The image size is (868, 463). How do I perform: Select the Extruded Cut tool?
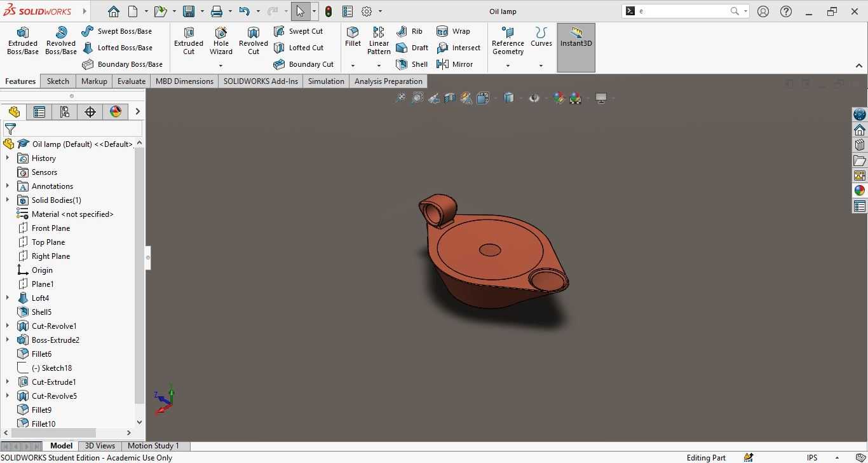point(189,41)
